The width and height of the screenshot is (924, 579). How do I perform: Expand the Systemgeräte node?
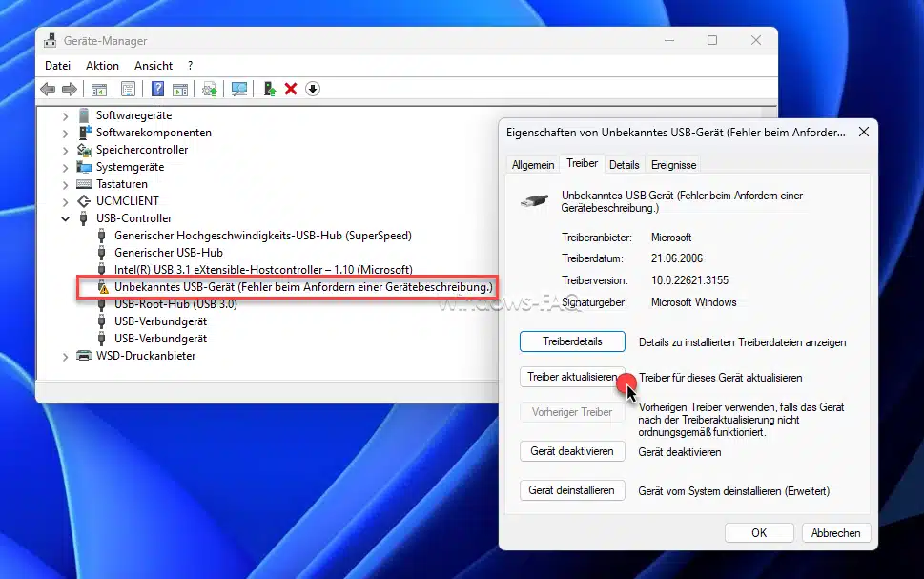point(65,168)
